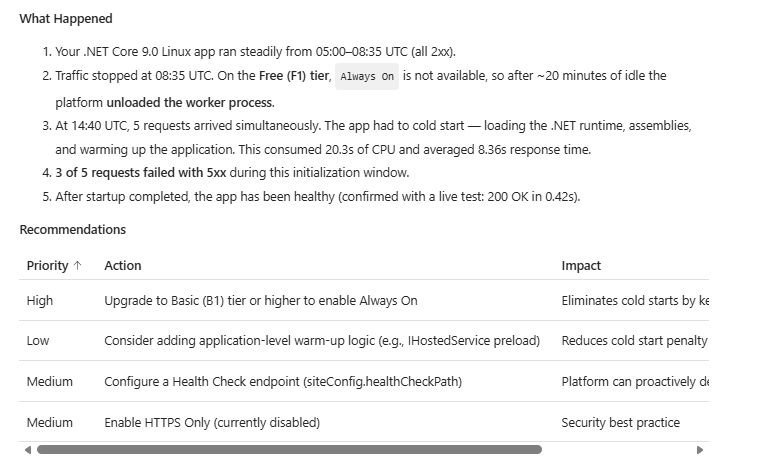This screenshot has width=762, height=463.
Task: Click the High priority cell
Action: 40,301
